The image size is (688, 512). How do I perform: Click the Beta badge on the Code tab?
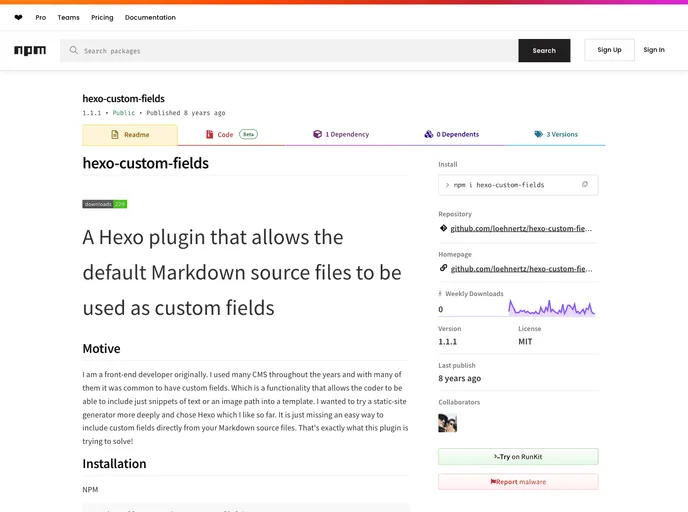pos(248,134)
